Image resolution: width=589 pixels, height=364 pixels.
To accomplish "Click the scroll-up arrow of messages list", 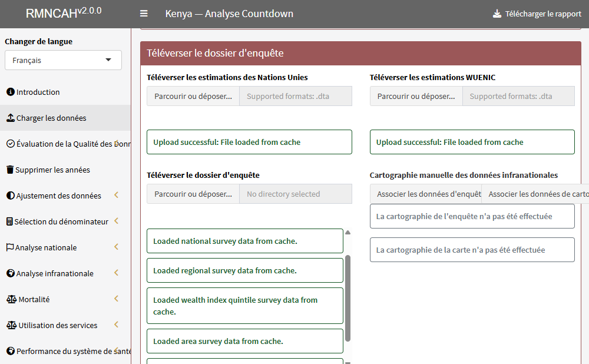I will tap(348, 233).
